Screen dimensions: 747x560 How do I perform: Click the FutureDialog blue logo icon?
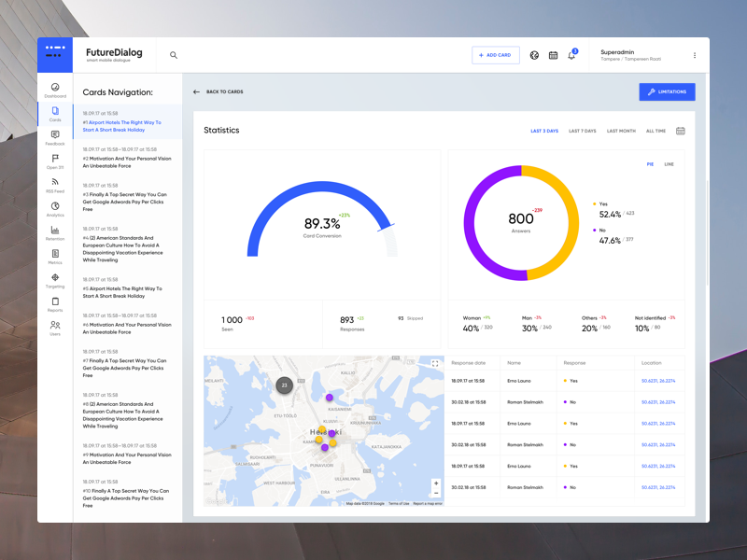pos(55,55)
